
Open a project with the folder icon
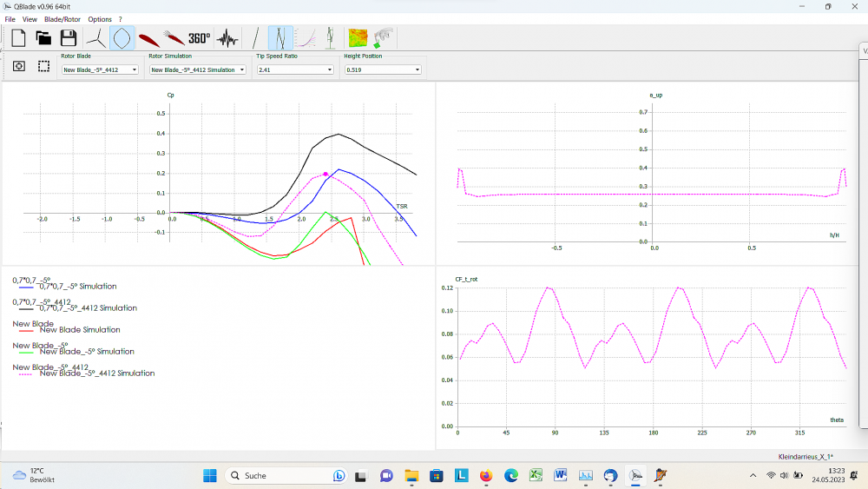tap(43, 37)
